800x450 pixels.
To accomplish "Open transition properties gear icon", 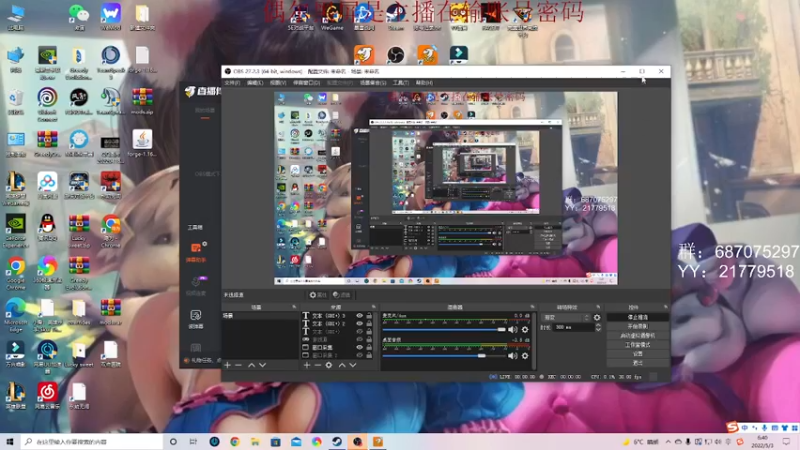I will tap(597, 317).
